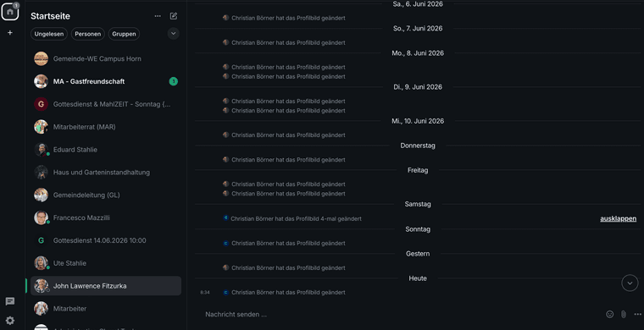644x330 pixels.
Task: Click the Donnerstag date separator
Action: [418, 146]
